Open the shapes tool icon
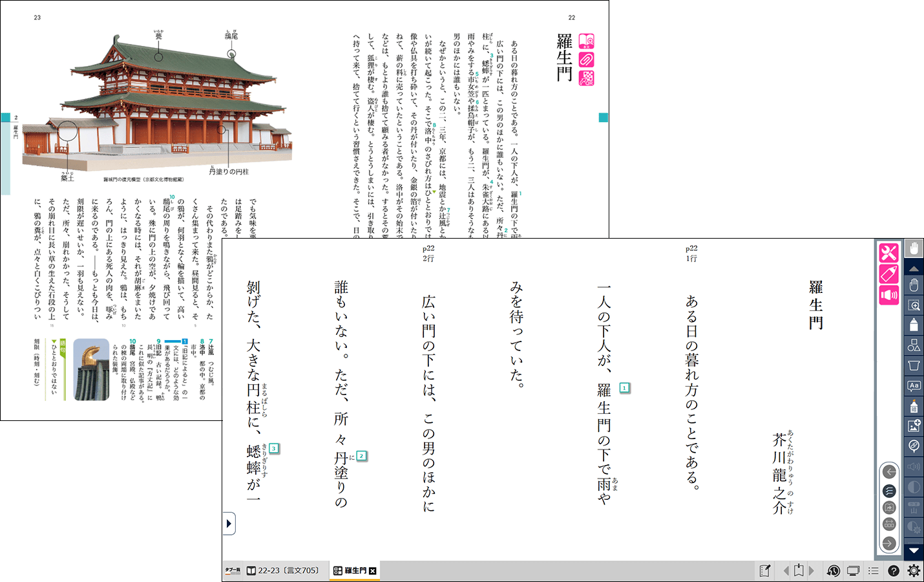 (914, 345)
